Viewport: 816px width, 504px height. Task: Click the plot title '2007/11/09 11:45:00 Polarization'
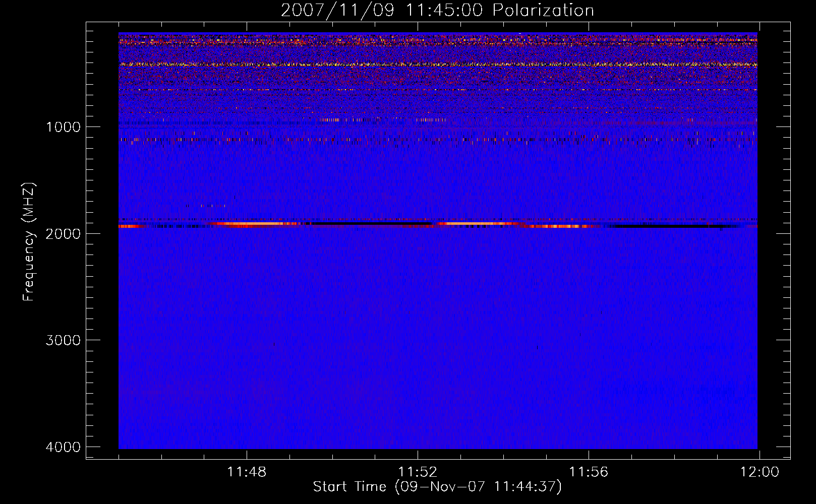click(x=437, y=10)
